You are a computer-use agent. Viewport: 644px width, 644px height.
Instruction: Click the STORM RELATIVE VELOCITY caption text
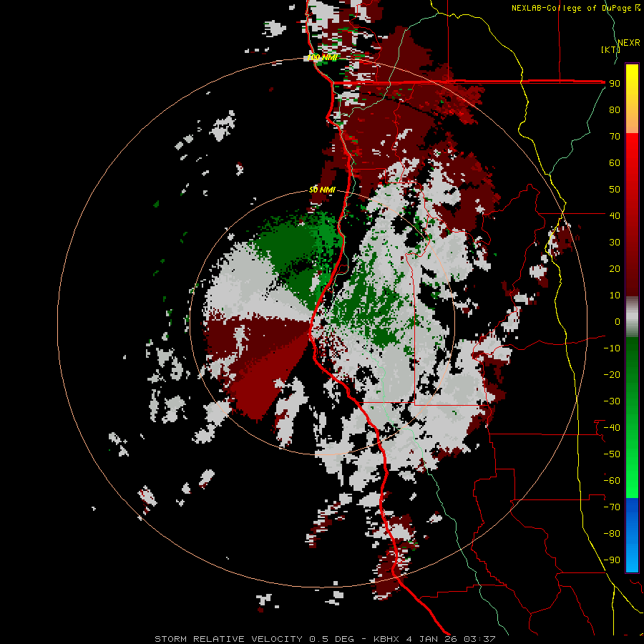point(229,639)
